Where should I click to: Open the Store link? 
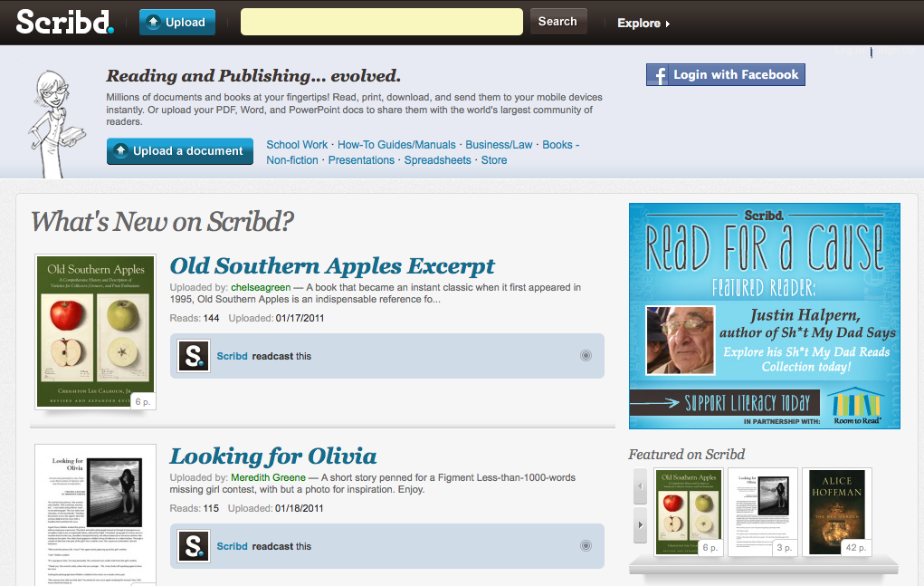(494, 160)
